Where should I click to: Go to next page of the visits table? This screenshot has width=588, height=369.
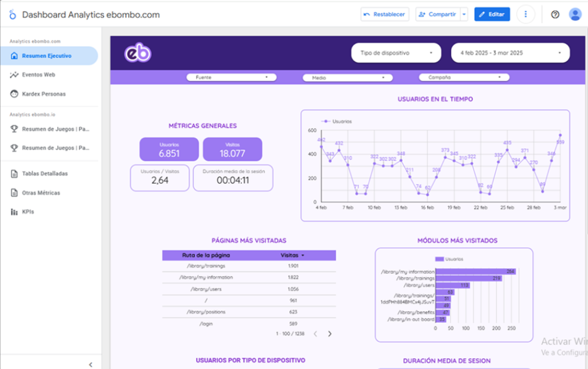[x=329, y=334]
